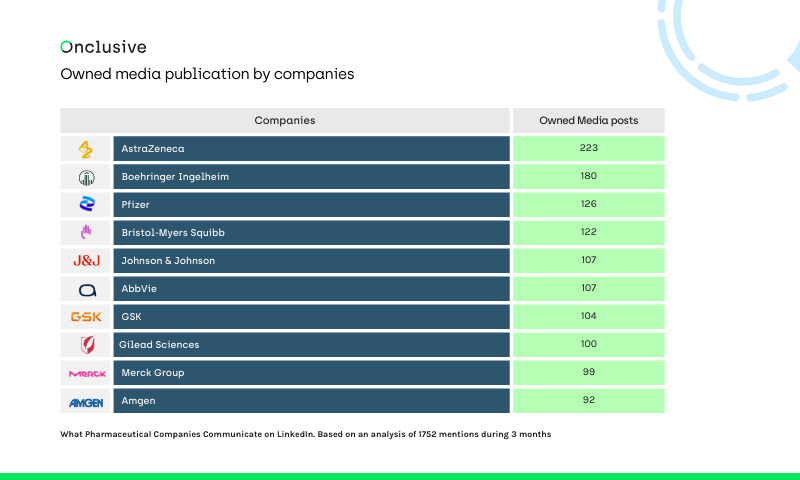Viewport: 800px width, 480px height.
Task: Click the value 99 for Merck
Action: coord(589,372)
